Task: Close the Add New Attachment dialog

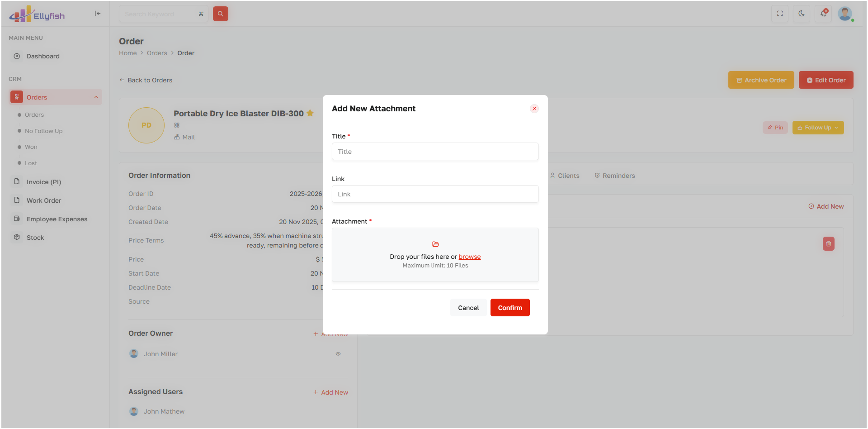Action: pos(534,109)
